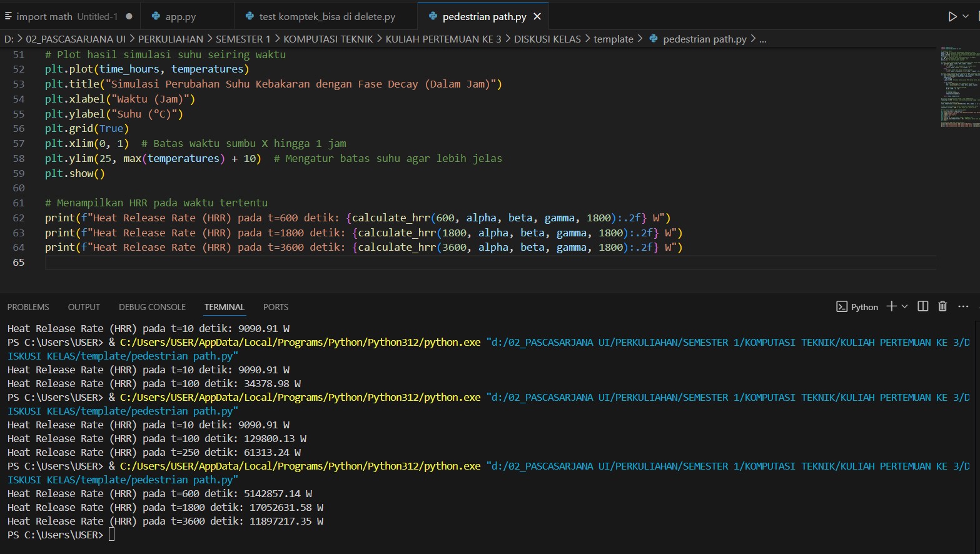This screenshot has height=554, width=980.
Task: Click the plt.title Simulasi Perubahan Suhu line
Action: [273, 84]
